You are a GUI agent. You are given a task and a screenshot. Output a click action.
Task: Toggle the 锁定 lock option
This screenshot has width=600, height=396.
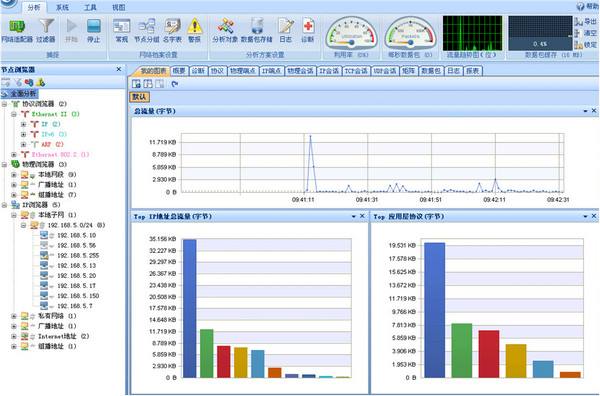tap(585, 45)
